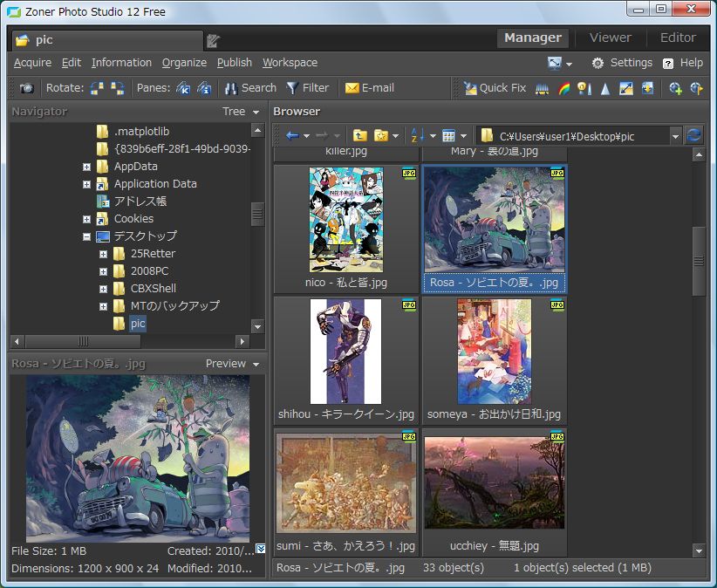
Task: Click the lightbulb exposure enhance icon
Action: (x=584, y=88)
